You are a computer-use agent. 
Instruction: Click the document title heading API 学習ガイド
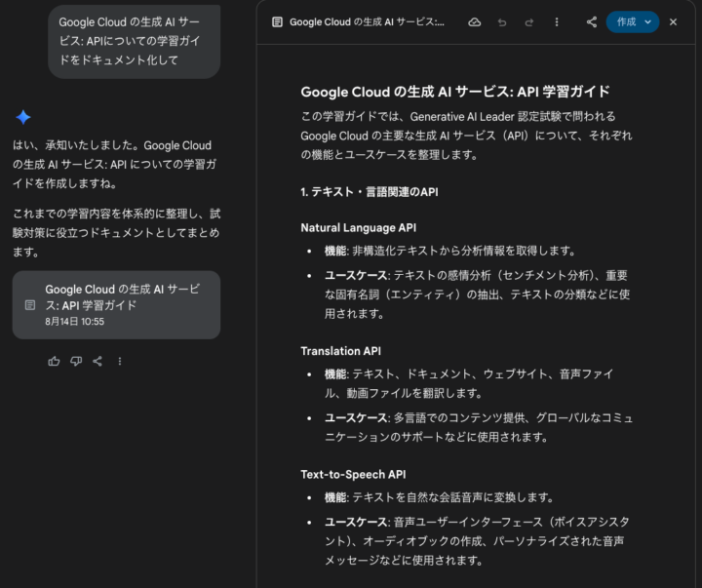pos(455,92)
